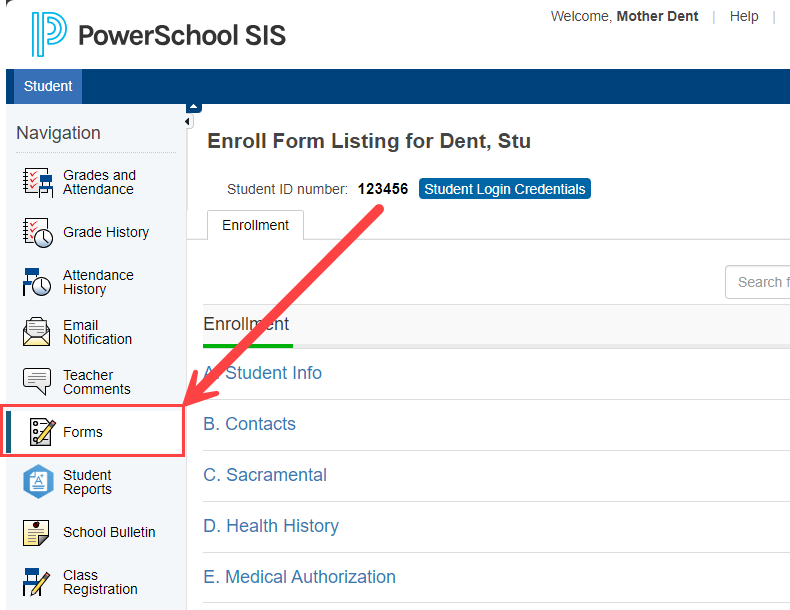Open the School Bulletin note icon
Viewport: 790px width, 610px height.
click(36, 532)
